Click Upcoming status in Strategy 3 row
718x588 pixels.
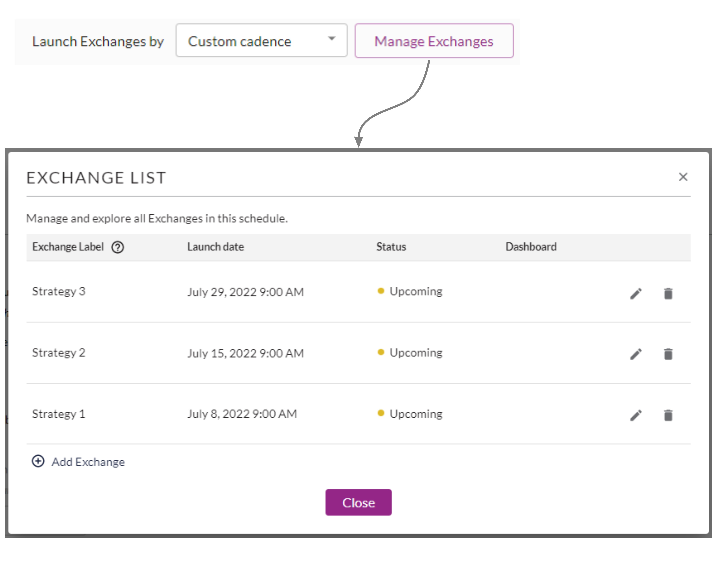click(410, 292)
